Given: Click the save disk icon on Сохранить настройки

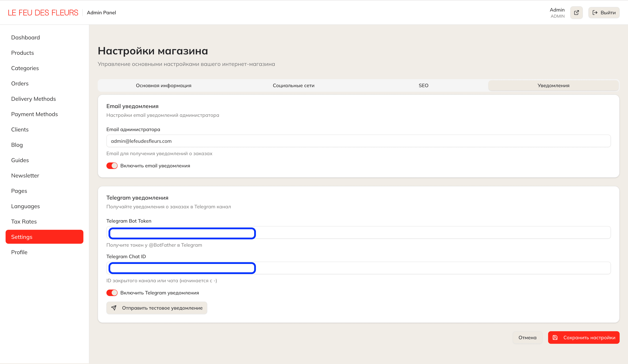Looking at the screenshot, I should click(x=555, y=337).
